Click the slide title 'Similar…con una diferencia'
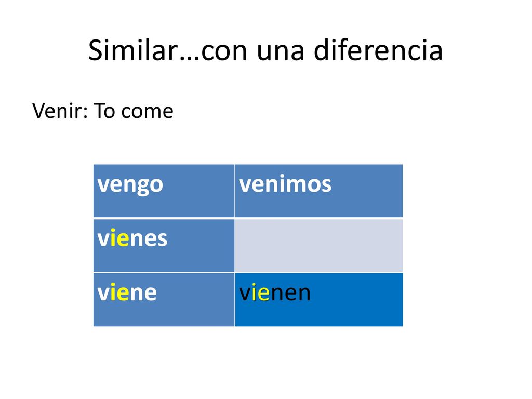Viewport: 532px width, 399px height. pyautogui.click(x=265, y=50)
